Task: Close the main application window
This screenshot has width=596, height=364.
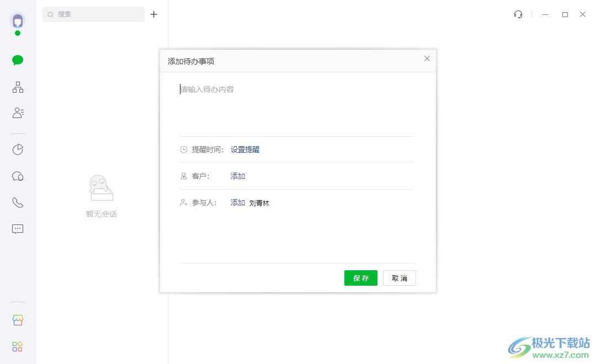Action: pos(583,14)
